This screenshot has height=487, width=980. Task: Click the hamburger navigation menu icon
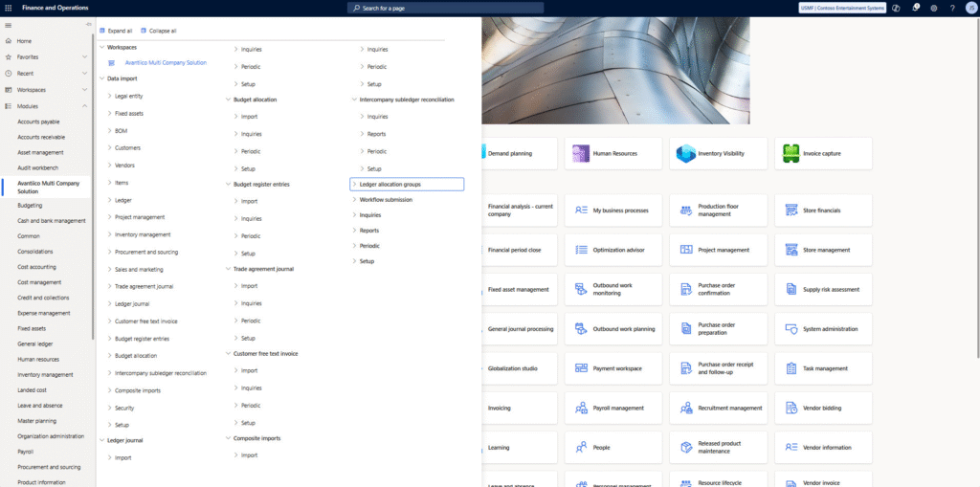pos(9,24)
